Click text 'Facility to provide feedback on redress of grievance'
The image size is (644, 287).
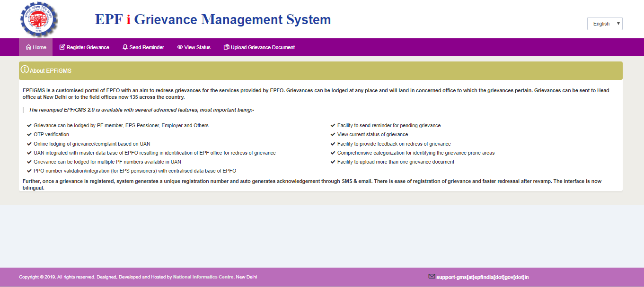pyautogui.click(x=394, y=144)
